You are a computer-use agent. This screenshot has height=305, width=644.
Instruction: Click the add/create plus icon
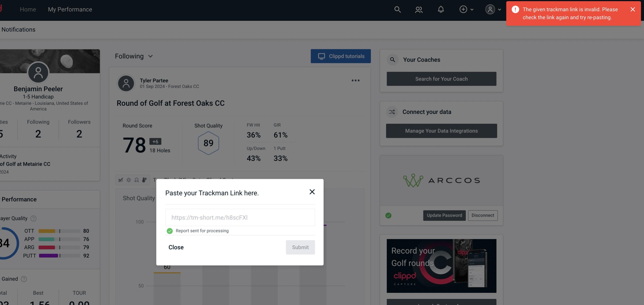pos(463,9)
